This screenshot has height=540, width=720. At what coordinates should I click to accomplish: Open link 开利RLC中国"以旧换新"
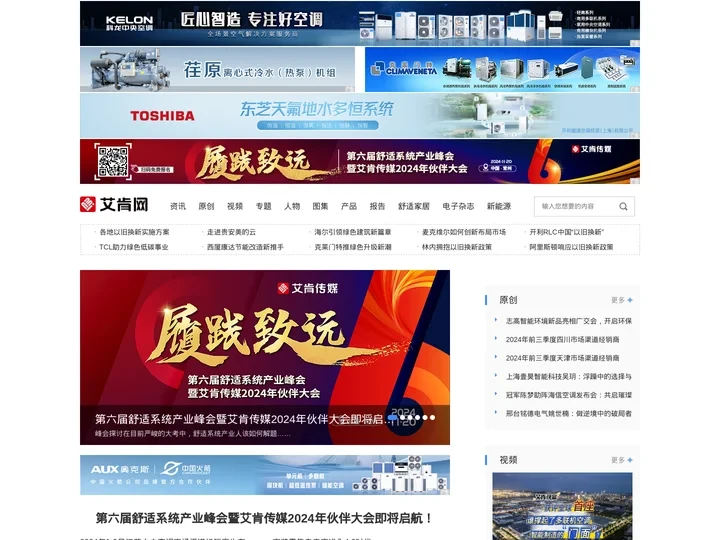(x=567, y=232)
